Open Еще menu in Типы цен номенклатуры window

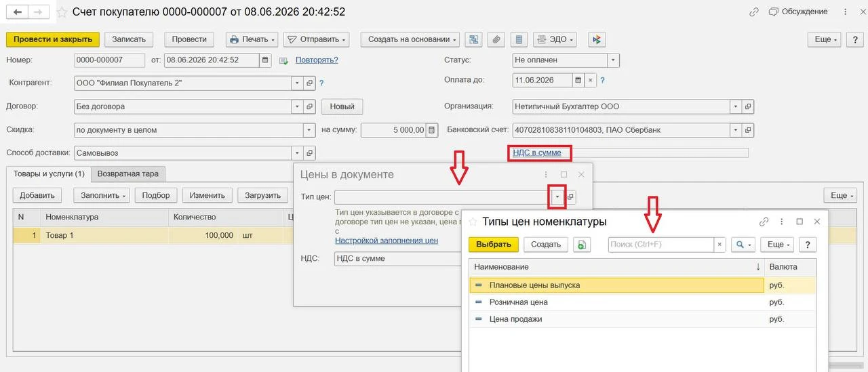tap(776, 245)
